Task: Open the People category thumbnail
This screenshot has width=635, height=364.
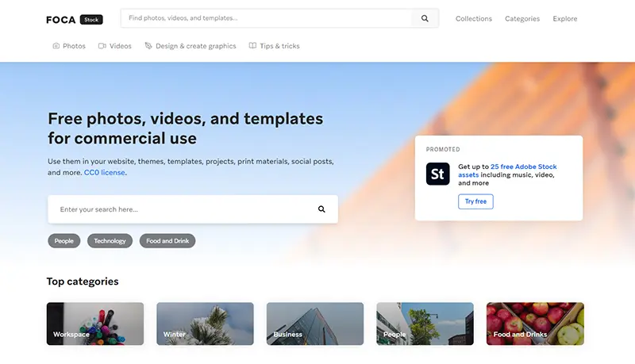Action: (x=425, y=324)
